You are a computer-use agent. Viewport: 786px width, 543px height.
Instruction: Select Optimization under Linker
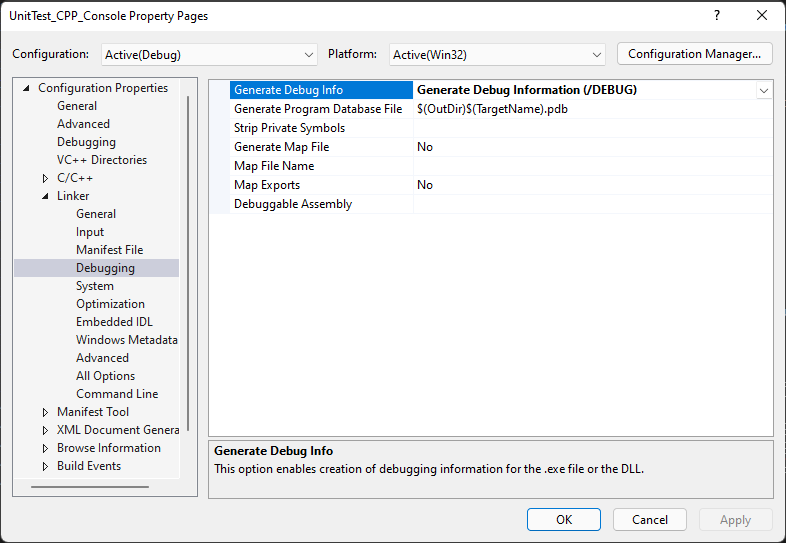click(x=110, y=304)
